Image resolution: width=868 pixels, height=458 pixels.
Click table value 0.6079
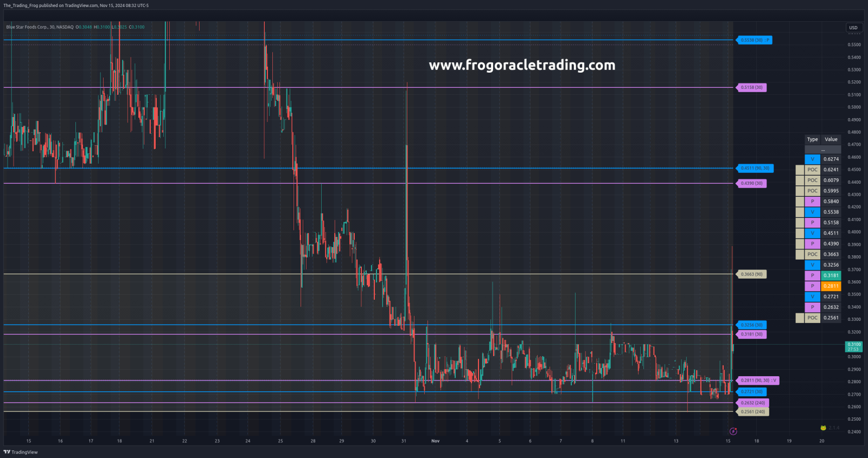tap(831, 180)
